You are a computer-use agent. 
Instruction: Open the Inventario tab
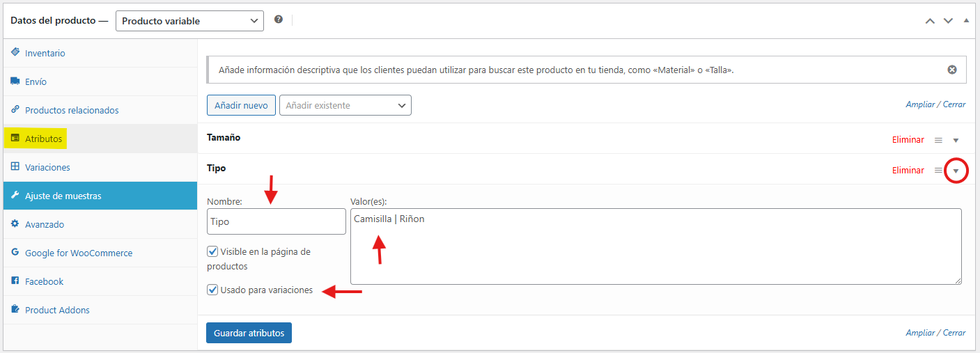pos(100,53)
